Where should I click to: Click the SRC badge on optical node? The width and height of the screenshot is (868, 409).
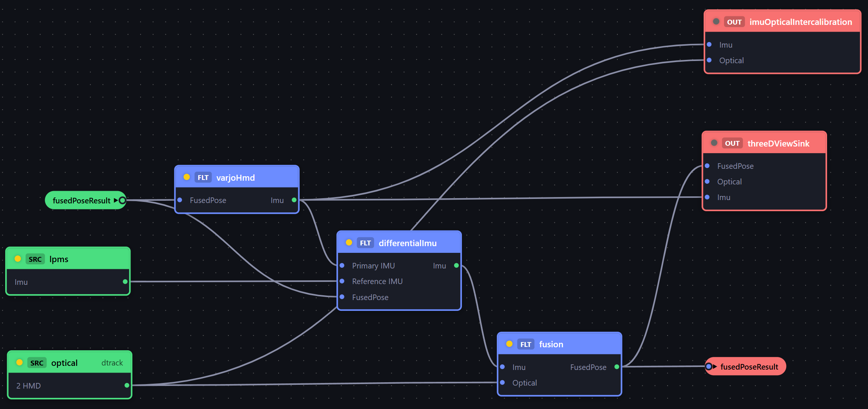coord(37,363)
